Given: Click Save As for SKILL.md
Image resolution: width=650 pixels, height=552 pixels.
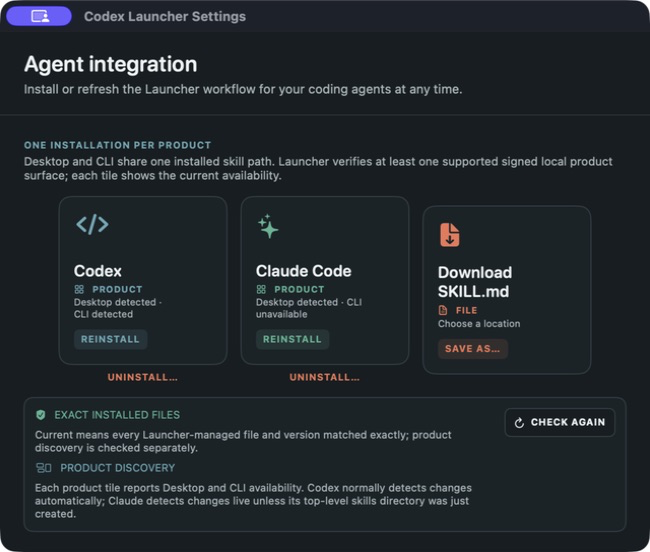Looking at the screenshot, I should [x=473, y=349].
